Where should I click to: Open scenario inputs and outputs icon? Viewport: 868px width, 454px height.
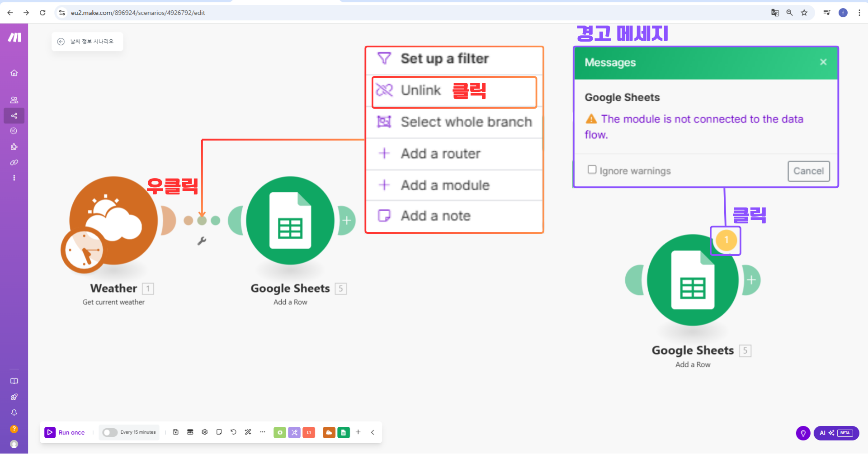(x=190, y=432)
